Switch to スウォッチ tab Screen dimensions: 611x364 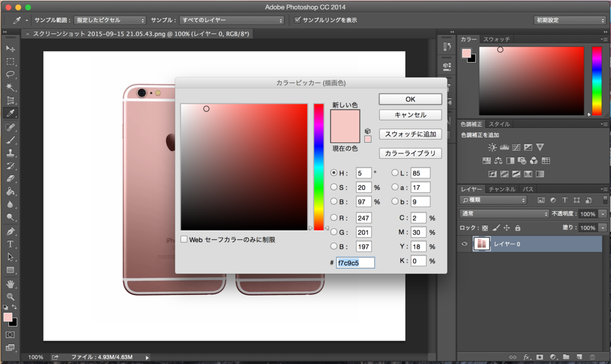[496, 39]
